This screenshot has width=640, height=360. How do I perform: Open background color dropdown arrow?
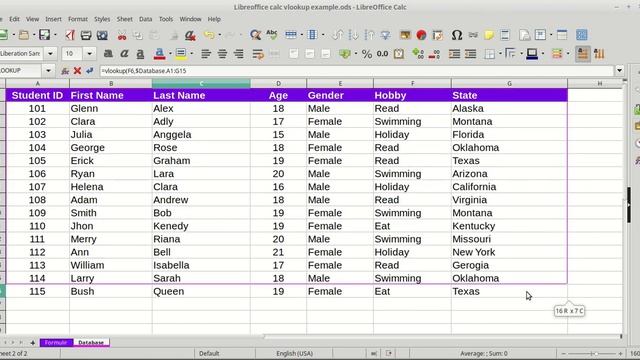(x=191, y=54)
